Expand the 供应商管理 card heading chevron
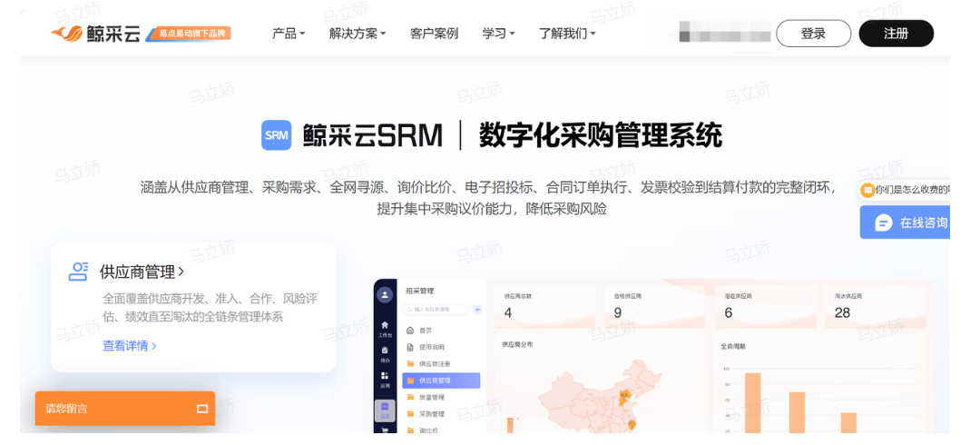 pos(181,272)
